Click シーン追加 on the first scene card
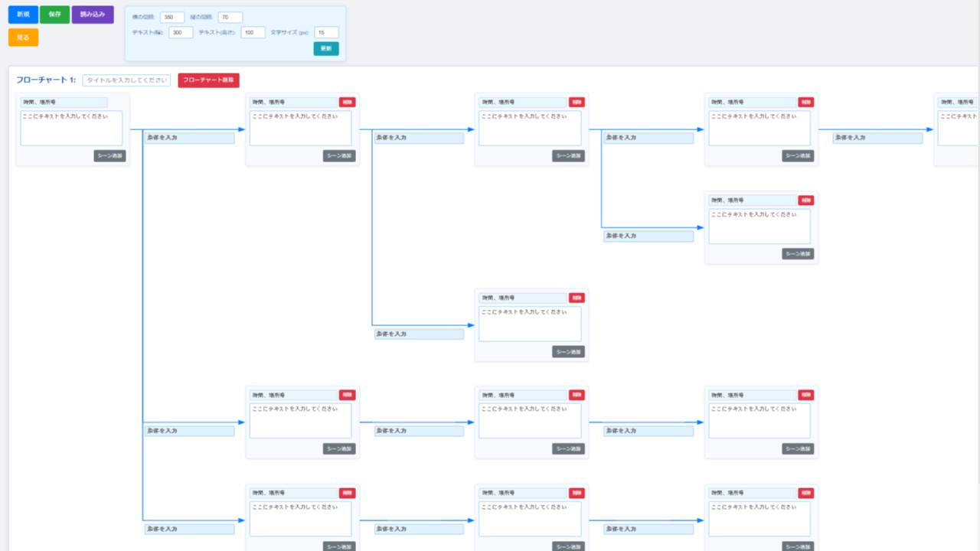The height and width of the screenshot is (551, 980). tap(109, 156)
